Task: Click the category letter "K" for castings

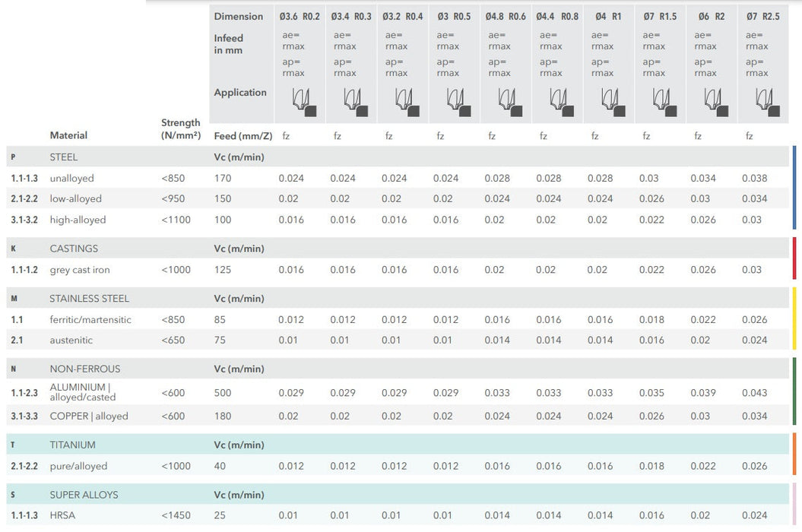Action: (x=13, y=249)
